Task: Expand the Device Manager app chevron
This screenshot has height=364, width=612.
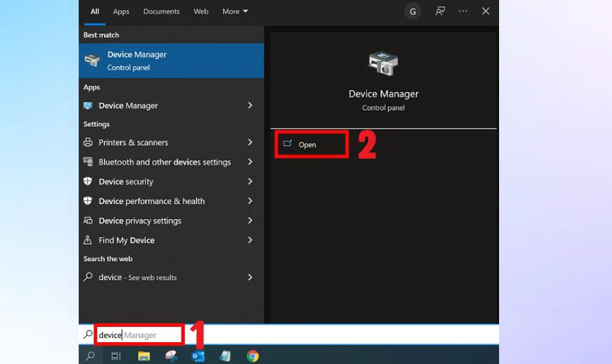Action: 250,106
